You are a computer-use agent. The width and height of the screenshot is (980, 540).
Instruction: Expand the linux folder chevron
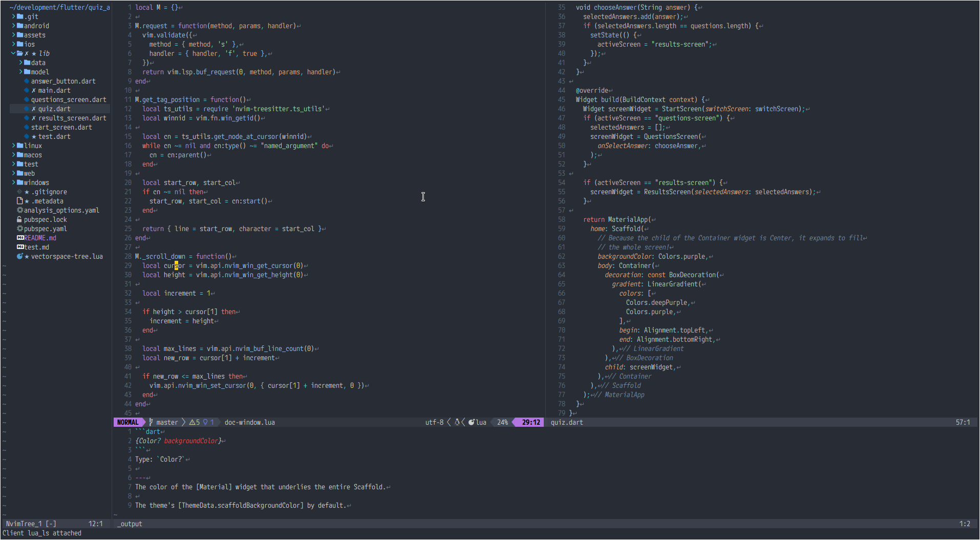tap(13, 146)
